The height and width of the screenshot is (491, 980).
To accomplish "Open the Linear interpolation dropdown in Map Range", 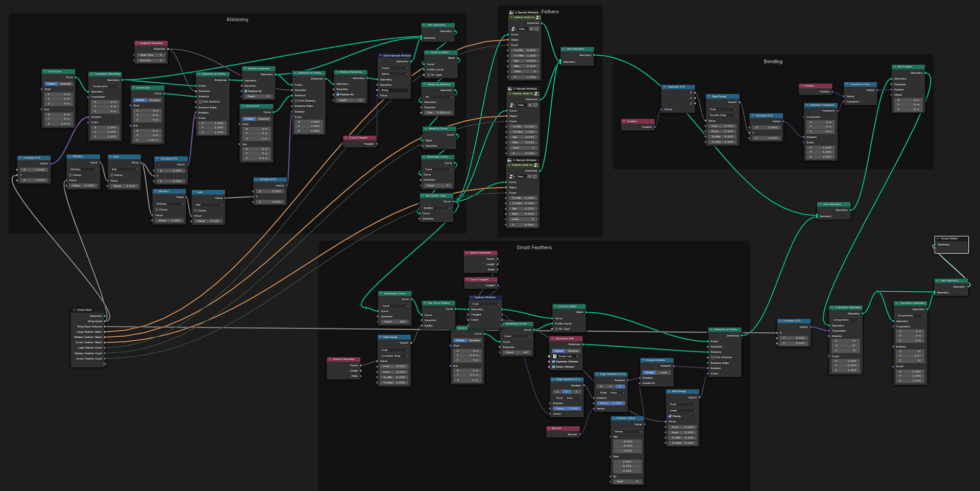I will point(683,410).
